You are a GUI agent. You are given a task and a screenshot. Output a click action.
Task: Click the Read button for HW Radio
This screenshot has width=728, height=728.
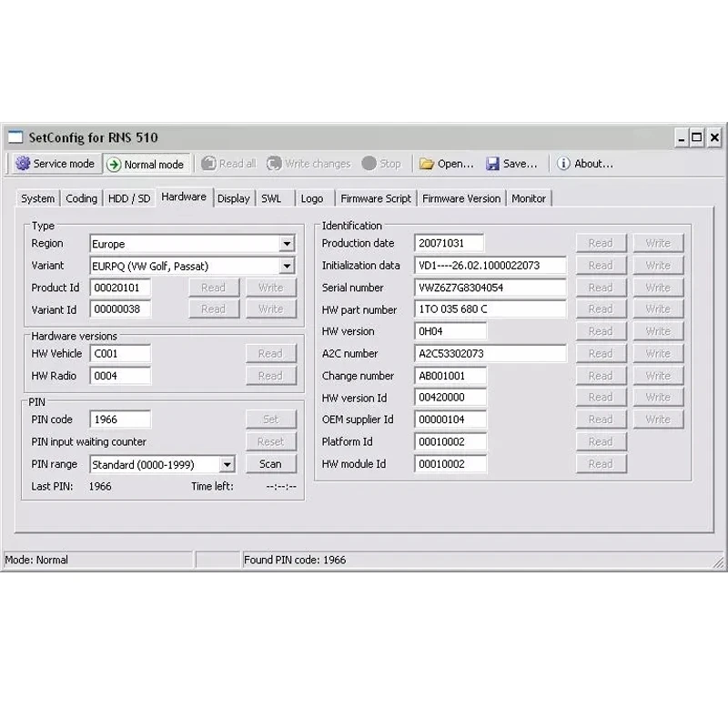[270, 376]
